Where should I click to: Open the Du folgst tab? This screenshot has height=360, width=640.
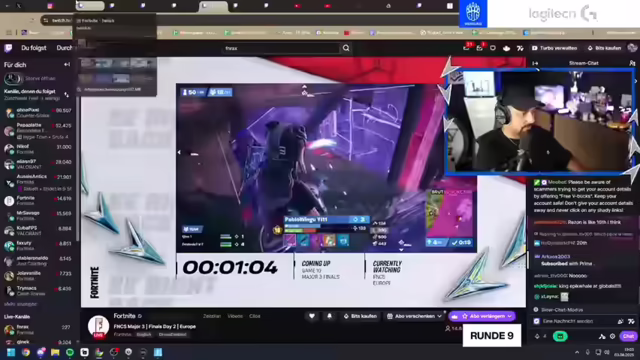pos(34,48)
